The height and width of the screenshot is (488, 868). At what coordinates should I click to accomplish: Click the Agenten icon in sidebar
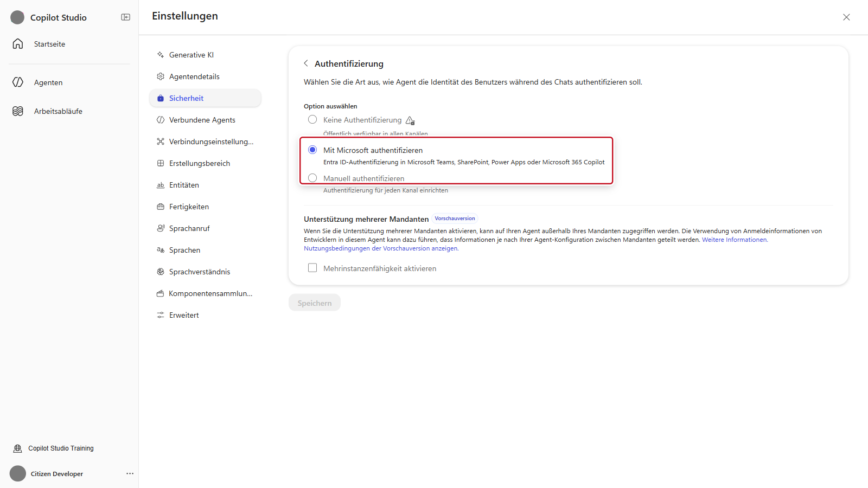point(18,82)
